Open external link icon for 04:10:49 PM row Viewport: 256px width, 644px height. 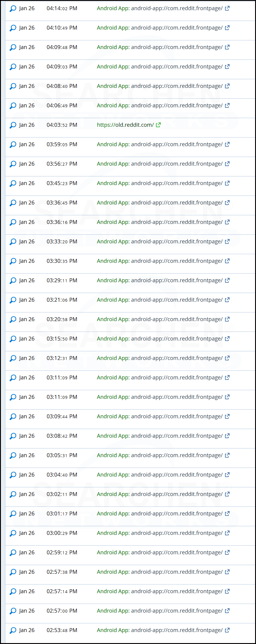tap(227, 28)
